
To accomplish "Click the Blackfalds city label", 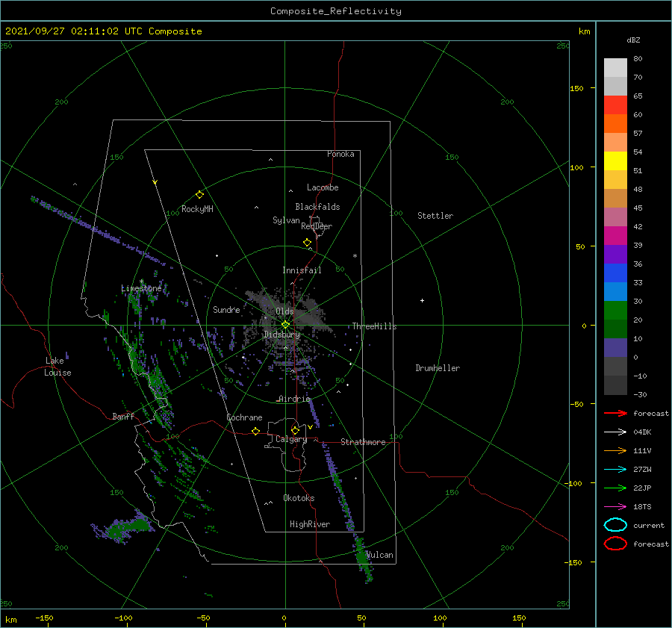I will pyautogui.click(x=317, y=207).
